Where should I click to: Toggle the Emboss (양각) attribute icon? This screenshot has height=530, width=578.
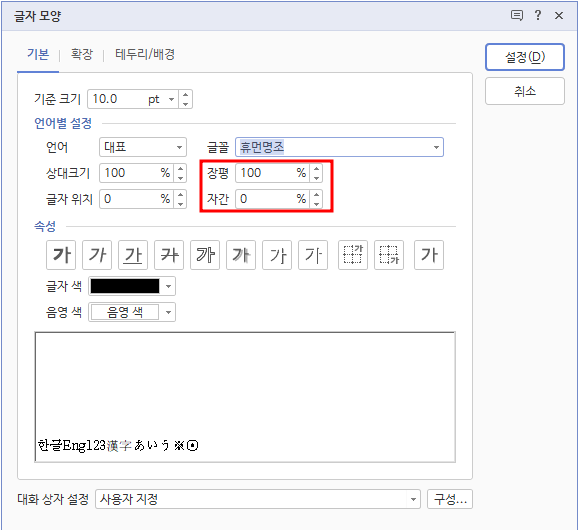tap(277, 255)
